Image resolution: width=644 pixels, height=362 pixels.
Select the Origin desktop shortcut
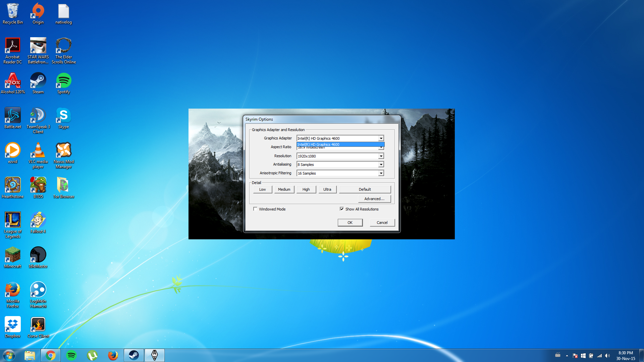pyautogui.click(x=38, y=13)
